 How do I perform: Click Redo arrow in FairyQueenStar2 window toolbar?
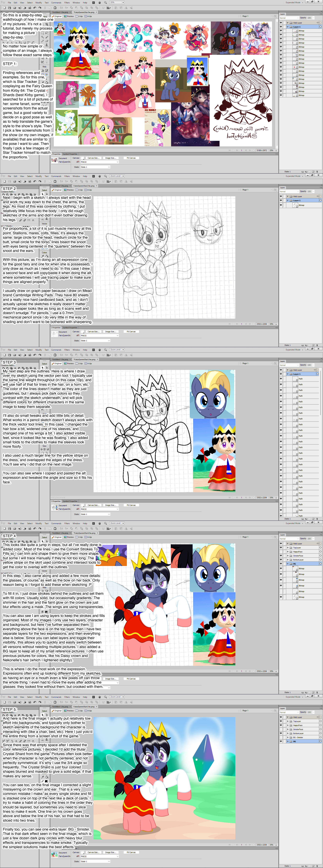tap(40, 181)
